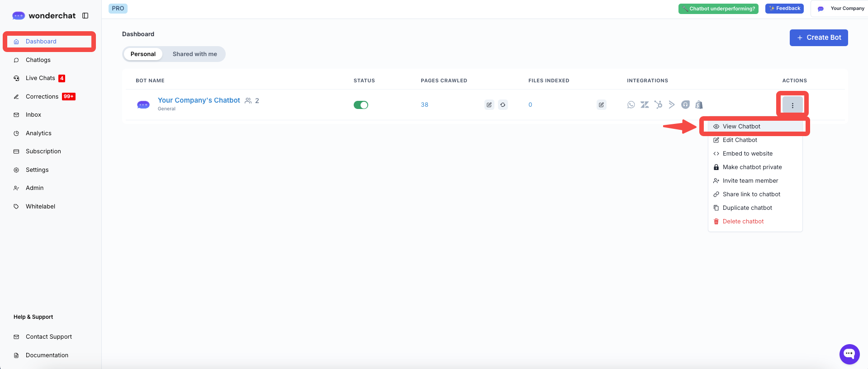Click the WhatsApp integration icon
The height and width of the screenshot is (369, 868).
point(631,105)
